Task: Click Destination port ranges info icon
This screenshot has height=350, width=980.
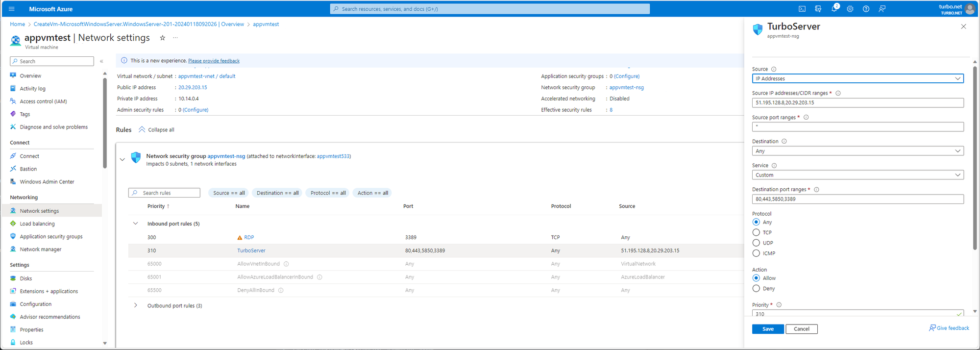Action: coord(816,190)
